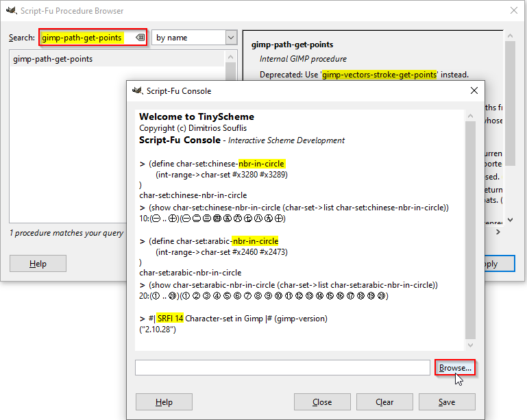Click the 'Script-Fu Console - Interactive Scheme Development' line
This screenshot has width=527, height=420.
point(242,140)
